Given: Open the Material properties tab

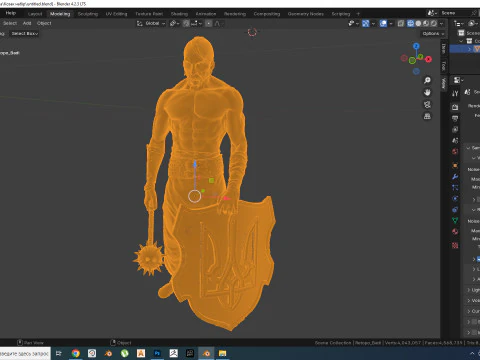Looking at the screenshot, I should [x=455, y=231].
